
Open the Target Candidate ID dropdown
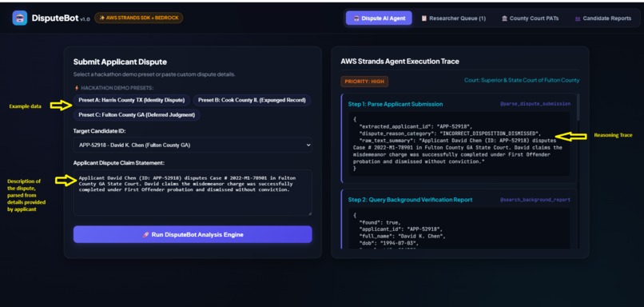(x=193, y=145)
